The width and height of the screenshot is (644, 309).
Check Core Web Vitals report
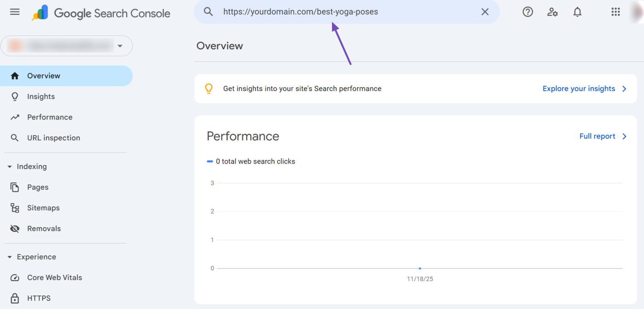[55, 277]
